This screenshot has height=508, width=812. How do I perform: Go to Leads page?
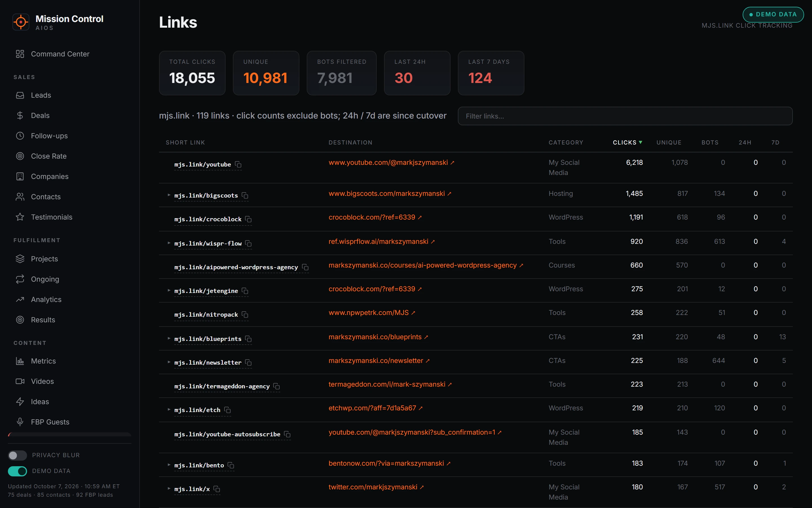click(x=69, y=95)
